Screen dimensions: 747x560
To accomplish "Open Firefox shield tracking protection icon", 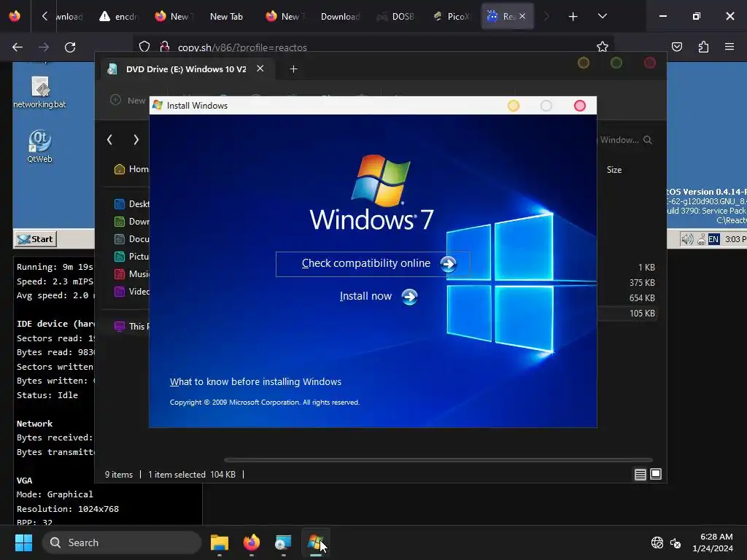I will [144, 47].
